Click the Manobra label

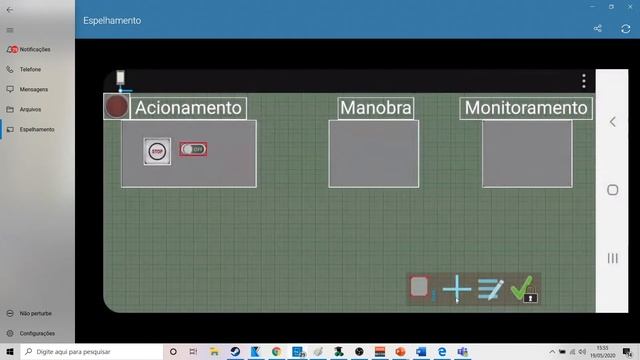pos(376,108)
